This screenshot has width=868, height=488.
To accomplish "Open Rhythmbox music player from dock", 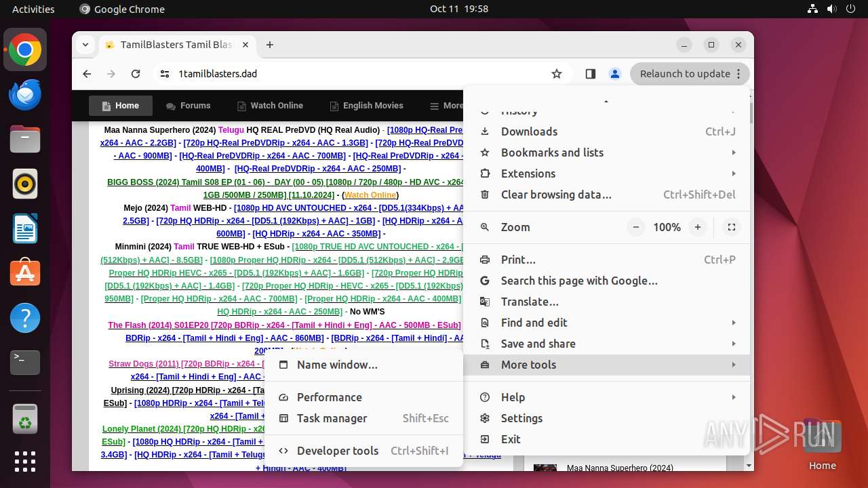I will tap(25, 184).
